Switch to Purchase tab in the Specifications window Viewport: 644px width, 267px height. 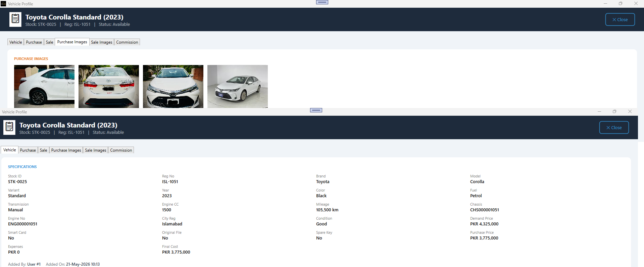28,150
